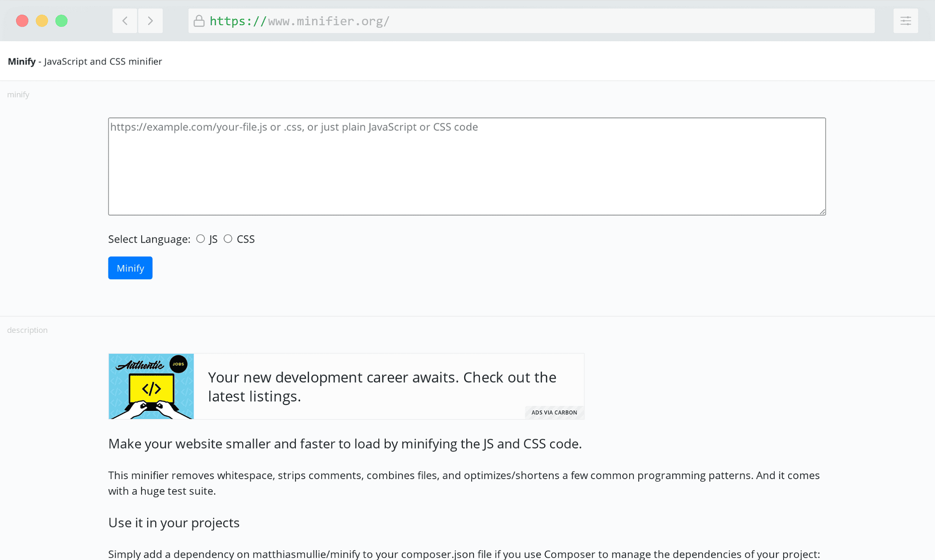Click the green maximize window button
The image size is (935, 560).
pyautogui.click(x=61, y=20)
